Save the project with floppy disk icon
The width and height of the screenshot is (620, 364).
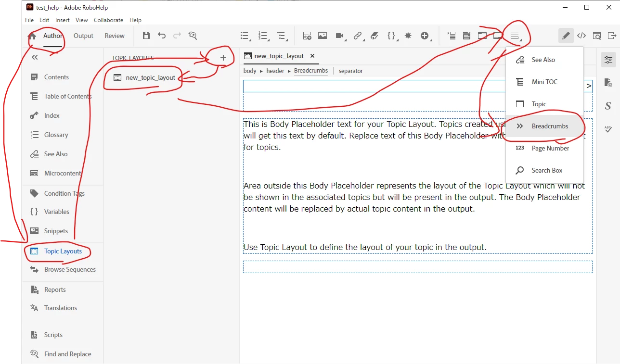146,36
